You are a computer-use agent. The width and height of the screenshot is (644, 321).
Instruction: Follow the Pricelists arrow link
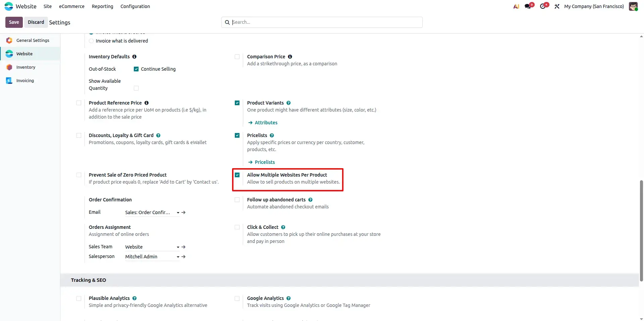[x=261, y=162]
